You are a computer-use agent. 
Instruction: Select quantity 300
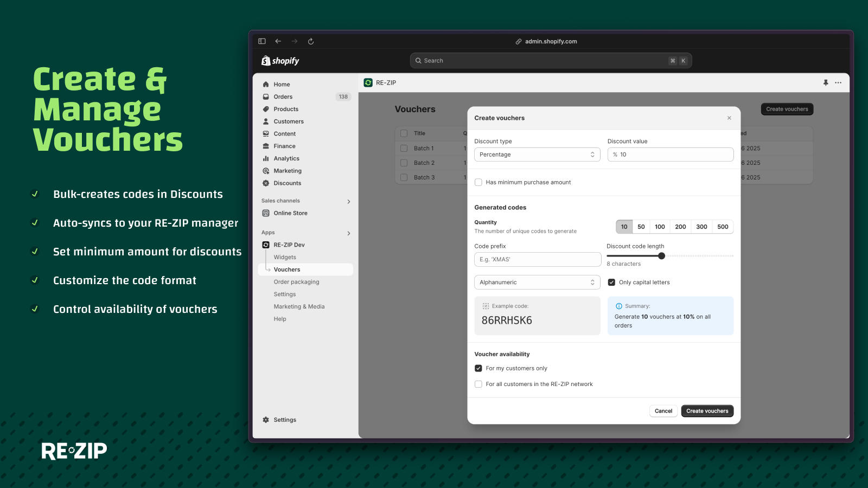click(701, 227)
